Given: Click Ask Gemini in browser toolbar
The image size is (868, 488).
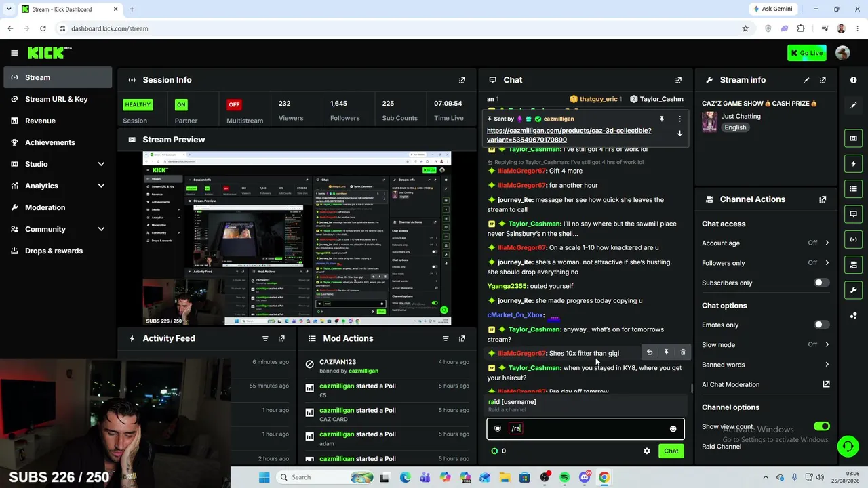Looking at the screenshot, I should point(772,9).
